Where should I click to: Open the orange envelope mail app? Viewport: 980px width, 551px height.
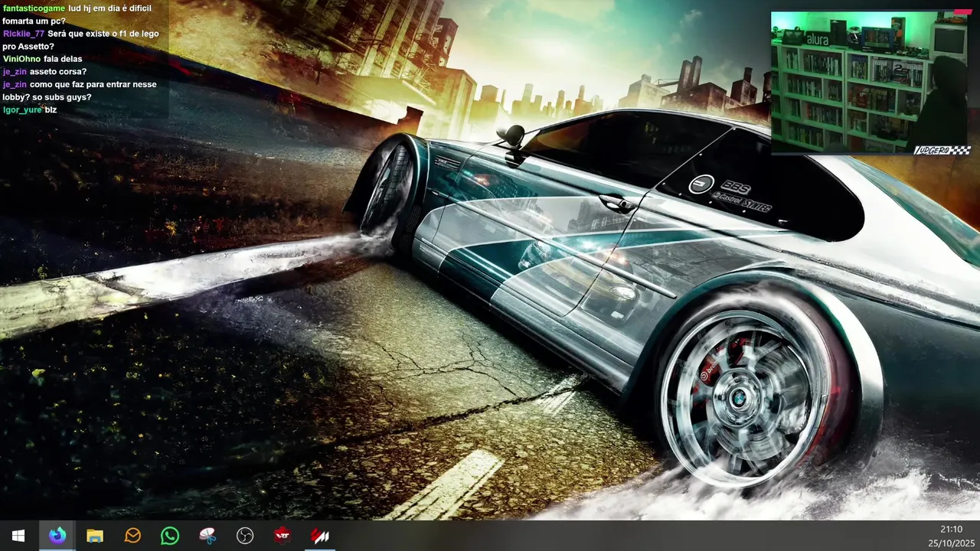point(132,536)
